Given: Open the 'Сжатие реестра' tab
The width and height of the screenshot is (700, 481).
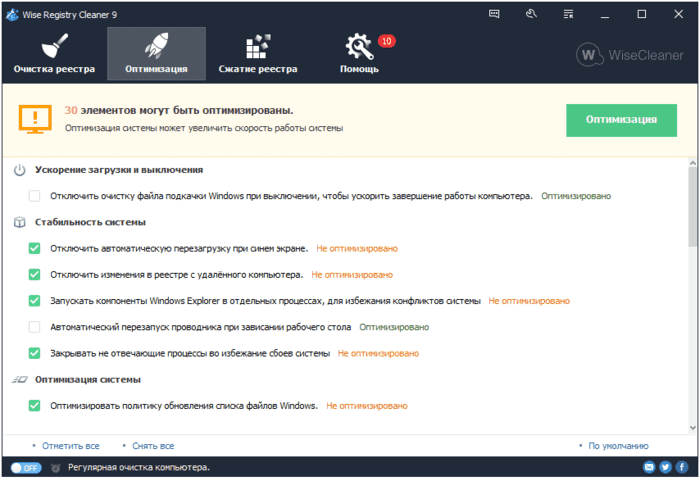Looking at the screenshot, I should [x=258, y=54].
